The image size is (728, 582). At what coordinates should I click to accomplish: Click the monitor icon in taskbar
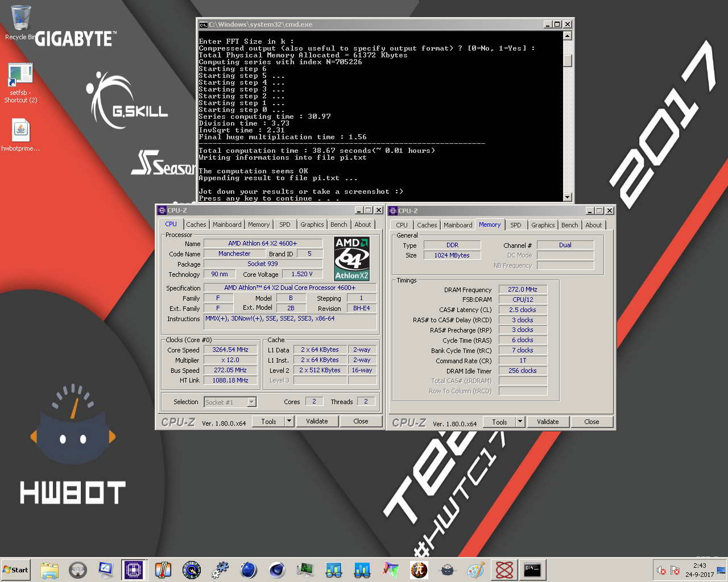[106, 569]
